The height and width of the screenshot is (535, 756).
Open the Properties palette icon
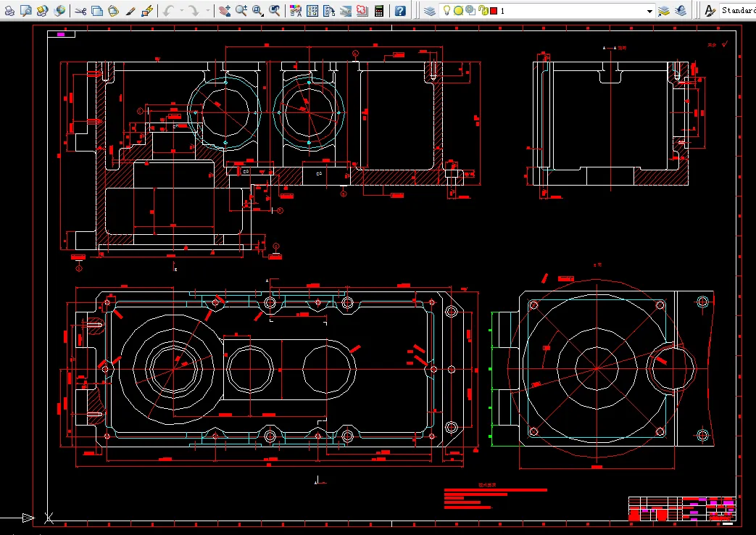pos(296,11)
